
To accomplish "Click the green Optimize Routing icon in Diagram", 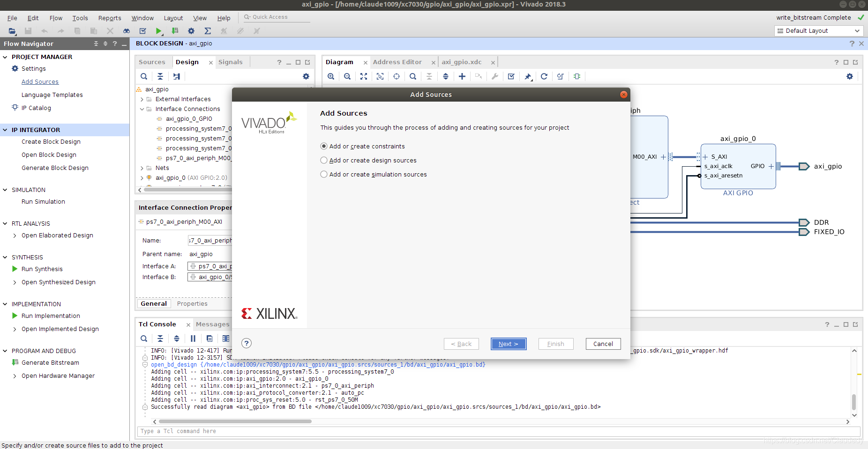I will click(577, 76).
